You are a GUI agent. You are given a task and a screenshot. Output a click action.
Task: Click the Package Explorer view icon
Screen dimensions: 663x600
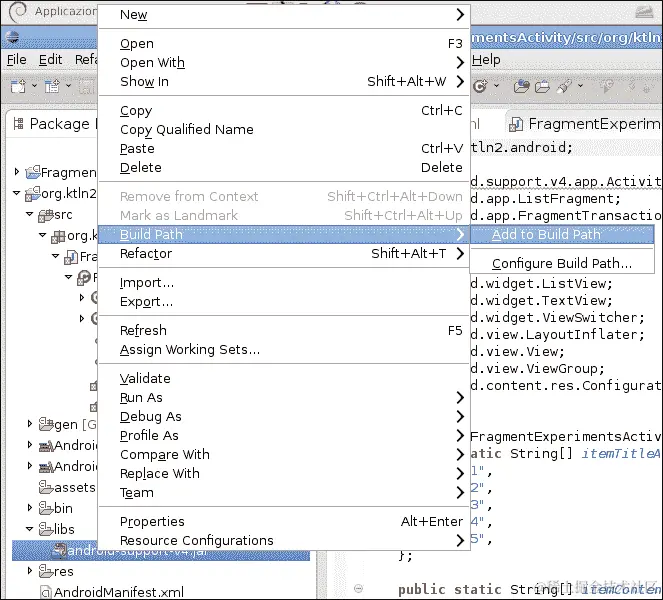tap(18, 123)
